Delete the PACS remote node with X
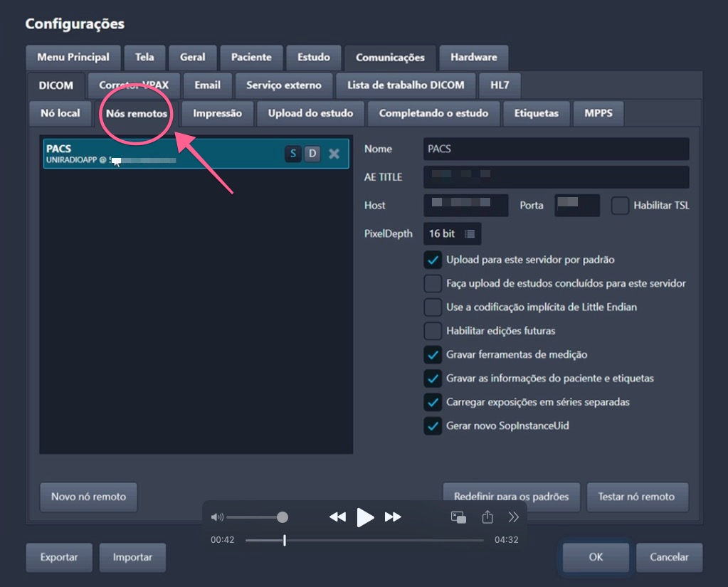 click(334, 154)
